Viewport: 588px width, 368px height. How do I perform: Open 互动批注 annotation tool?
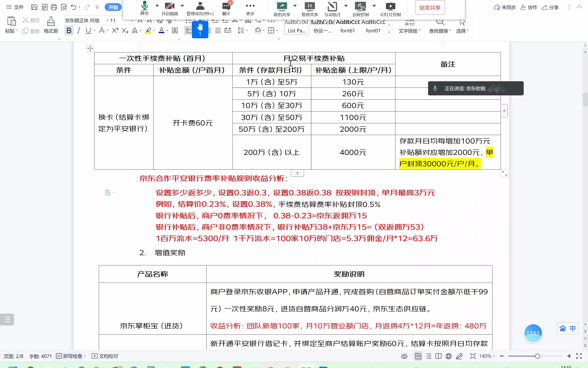[332, 9]
